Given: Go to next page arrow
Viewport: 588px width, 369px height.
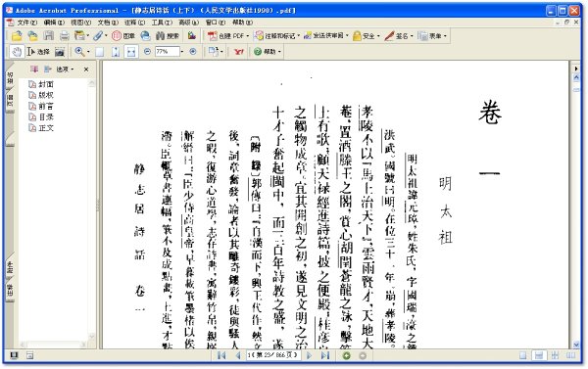Looking at the screenshot, I should coord(309,355).
